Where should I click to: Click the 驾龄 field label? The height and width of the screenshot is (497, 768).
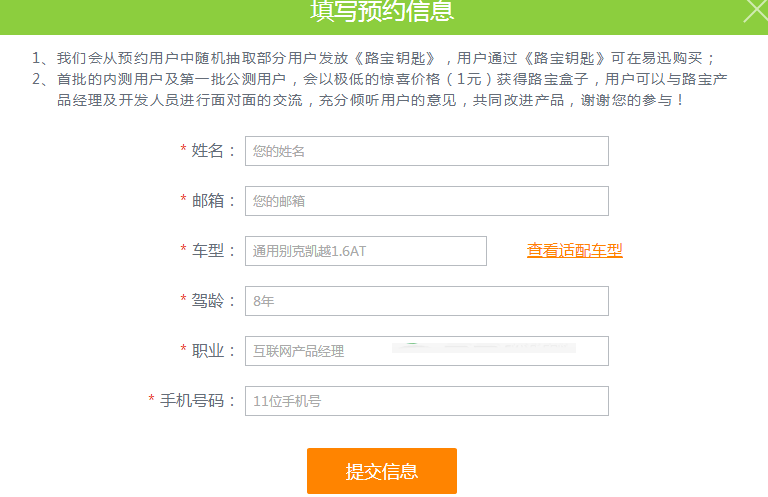pos(213,301)
